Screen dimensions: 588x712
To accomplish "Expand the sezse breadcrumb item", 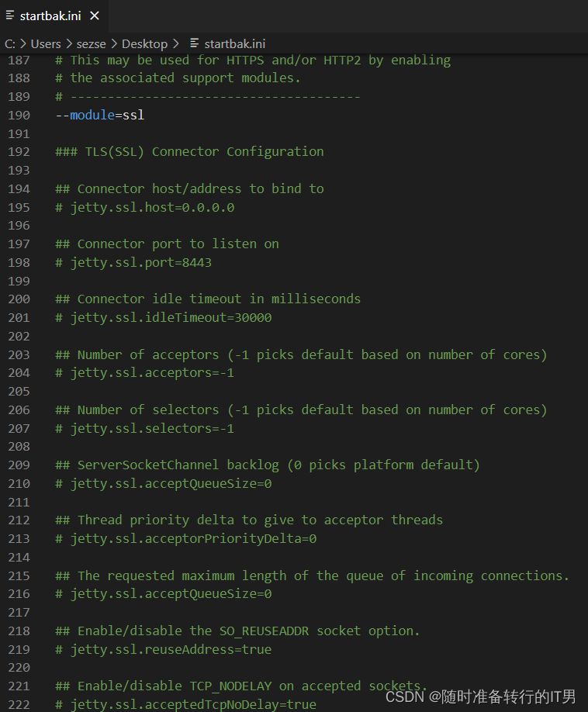I will click(x=92, y=43).
